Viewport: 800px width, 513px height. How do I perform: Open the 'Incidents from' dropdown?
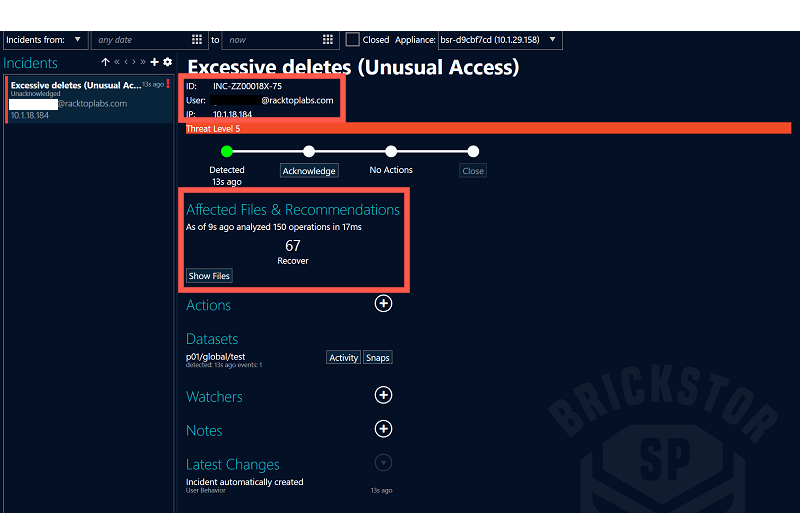point(47,40)
